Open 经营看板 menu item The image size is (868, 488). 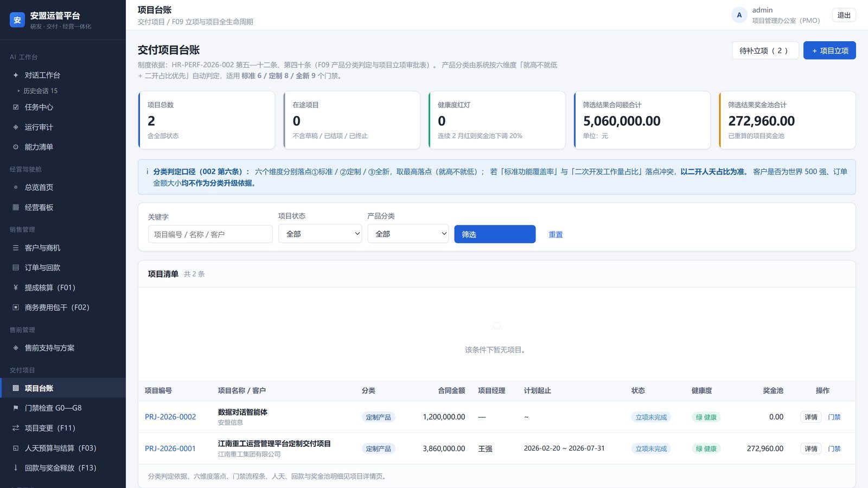point(63,207)
